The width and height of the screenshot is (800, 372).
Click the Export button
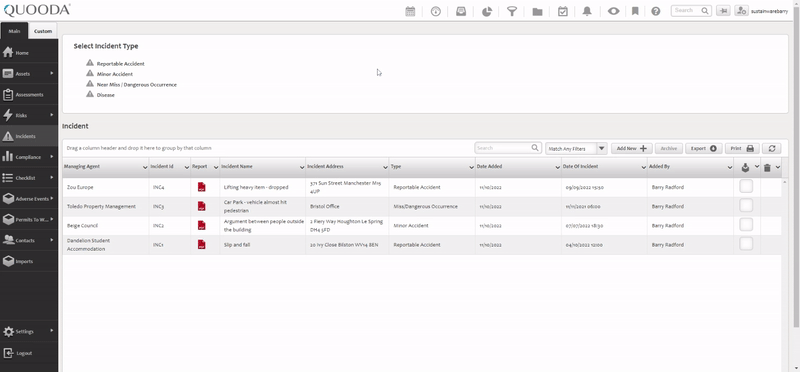coord(704,148)
